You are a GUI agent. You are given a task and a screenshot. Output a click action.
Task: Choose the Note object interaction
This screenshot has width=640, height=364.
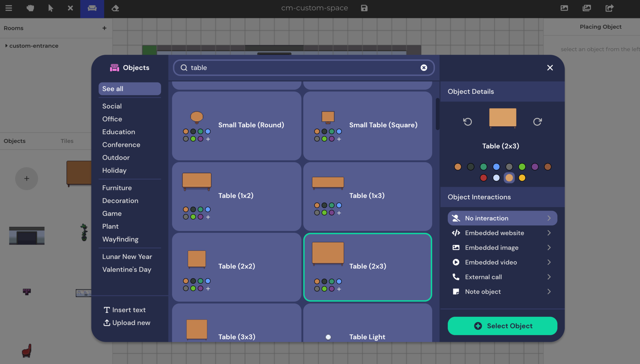502,292
